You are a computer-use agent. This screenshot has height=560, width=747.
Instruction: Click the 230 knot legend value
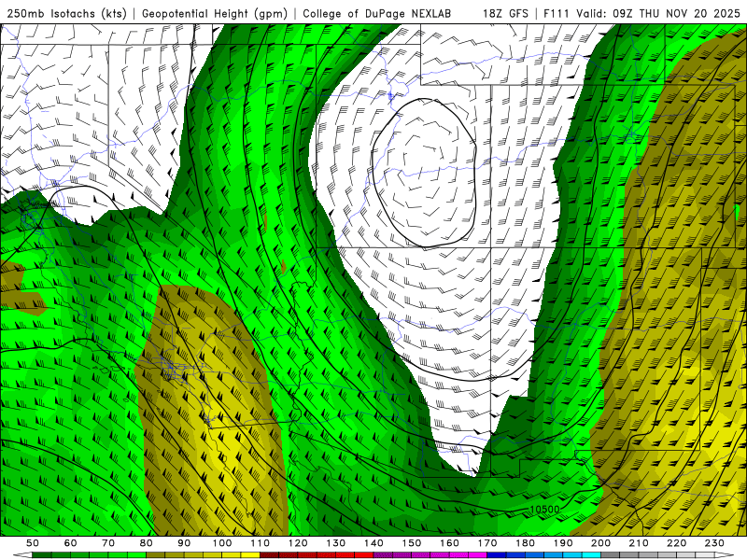point(714,543)
